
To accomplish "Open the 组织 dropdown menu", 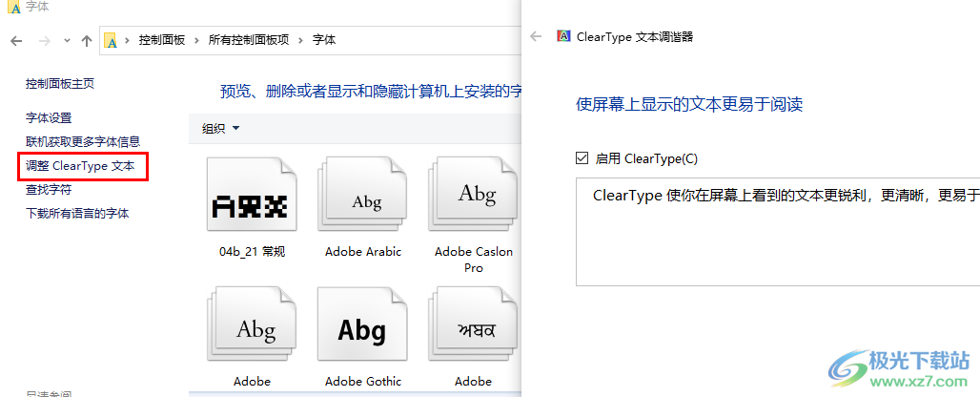I will point(220,128).
